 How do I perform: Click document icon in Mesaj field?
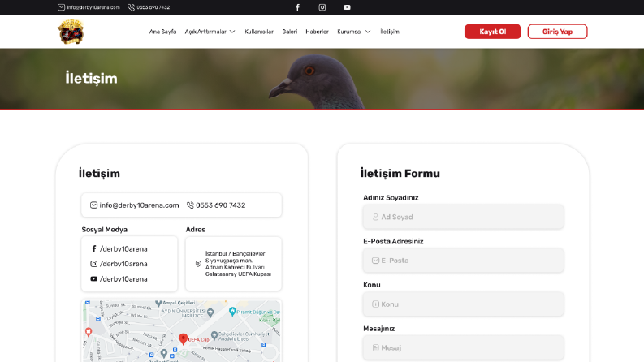[375, 347]
